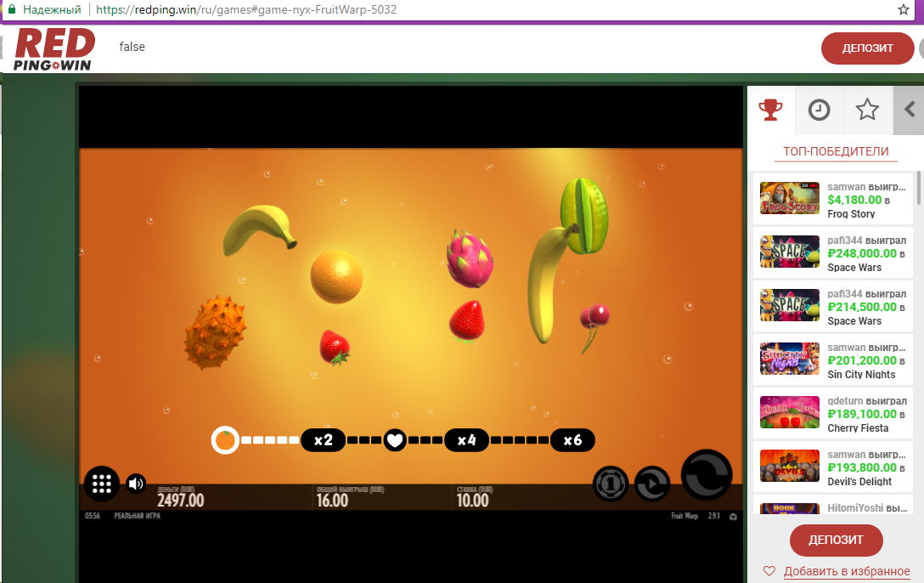Click the Frog Story game title
The height and width of the screenshot is (583, 924).
[x=851, y=214]
